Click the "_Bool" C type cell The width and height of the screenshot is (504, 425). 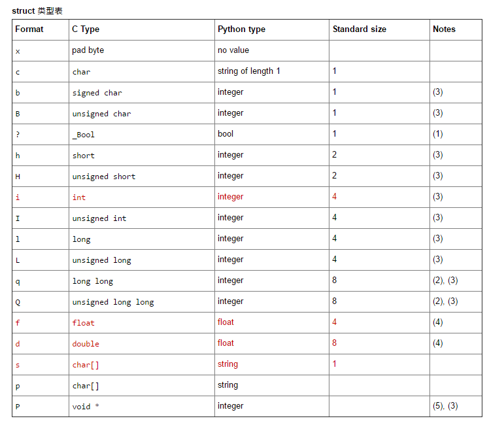(x=83, y=135)
